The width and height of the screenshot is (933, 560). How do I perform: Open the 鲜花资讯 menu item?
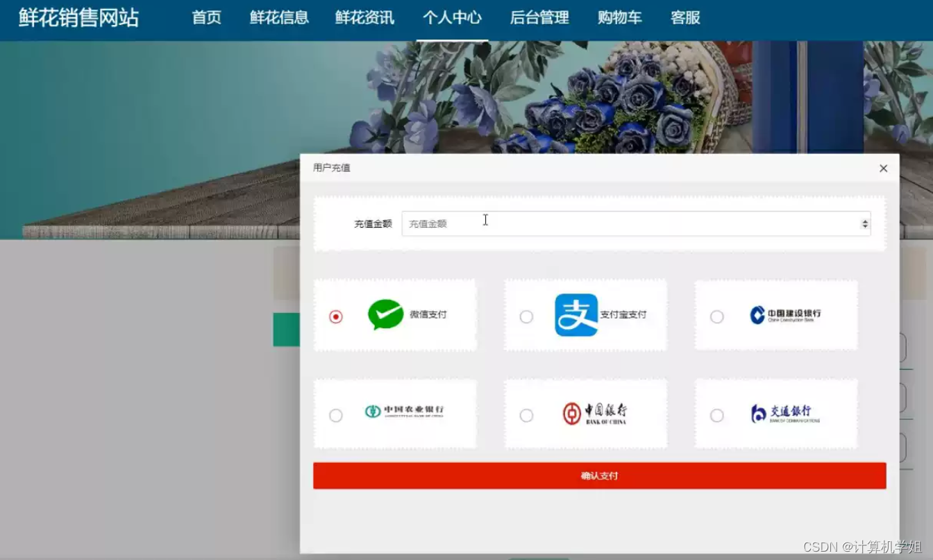pyautogui.click(x=364, y=18)
